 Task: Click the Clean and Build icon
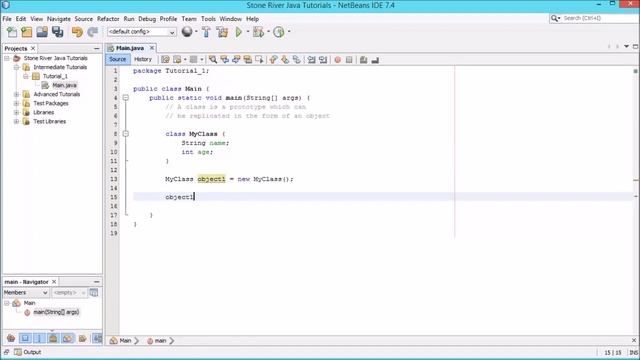click(222, 32)
